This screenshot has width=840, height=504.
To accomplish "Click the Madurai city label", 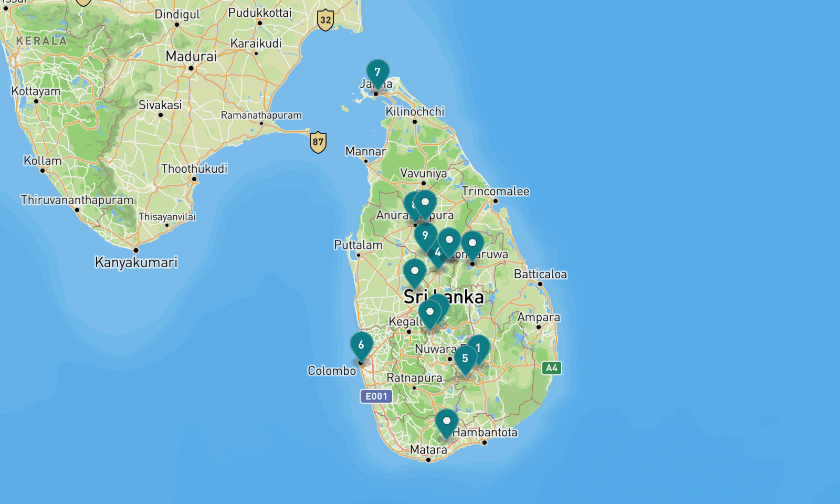I will pyautogui.click(x=191, y=56).
